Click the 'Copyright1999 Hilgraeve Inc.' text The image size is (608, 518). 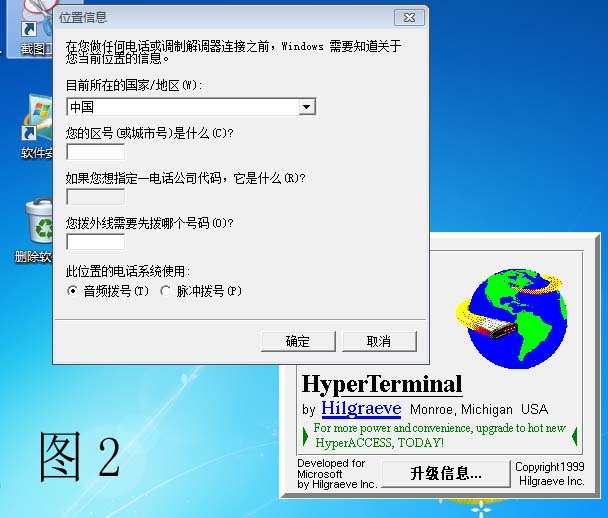click(x=550, y=474)
